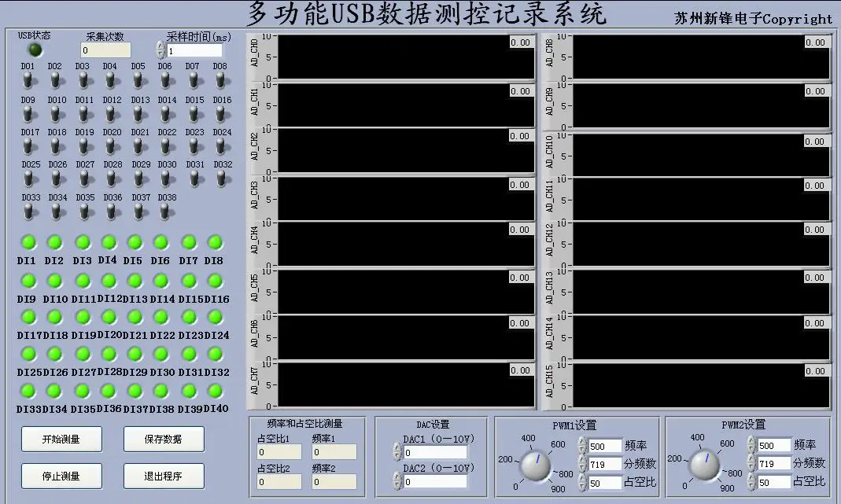Click the 开始测量 button
Screen dimensions: 841x504
coord(61,439)
